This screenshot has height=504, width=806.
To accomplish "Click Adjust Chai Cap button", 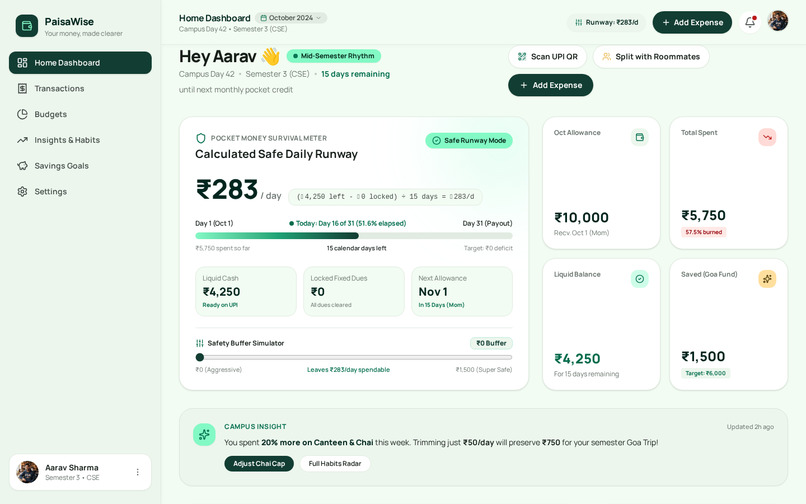I will [259, 464].
